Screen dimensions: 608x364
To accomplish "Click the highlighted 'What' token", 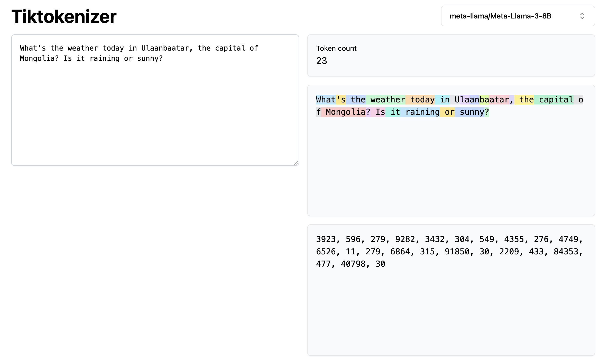I will pyautogui.click(x=326, y=100).
